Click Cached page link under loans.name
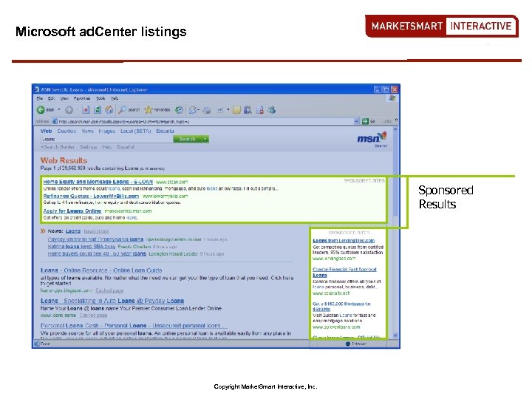 coord(93,316)
